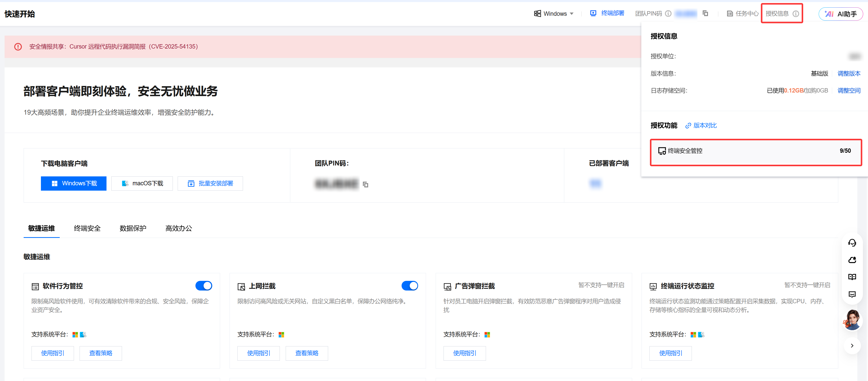Click the Windows下载 button

(x=73, y=183)
